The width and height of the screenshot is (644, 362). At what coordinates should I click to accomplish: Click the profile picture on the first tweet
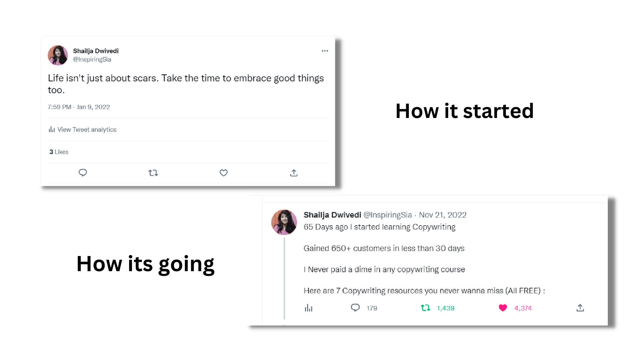(x=58, y=55)
